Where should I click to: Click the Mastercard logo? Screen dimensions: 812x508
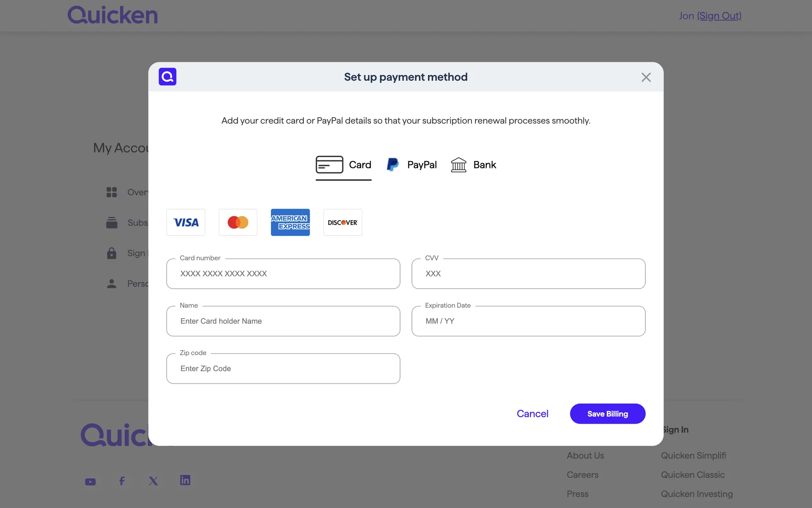pos(238,222)
